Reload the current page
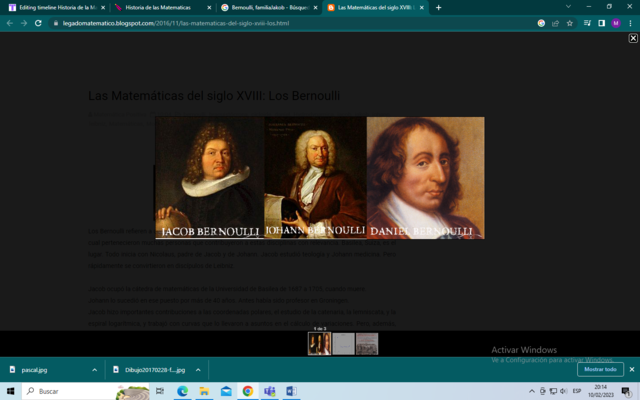The image size is (640, 400). coord(38,23)
